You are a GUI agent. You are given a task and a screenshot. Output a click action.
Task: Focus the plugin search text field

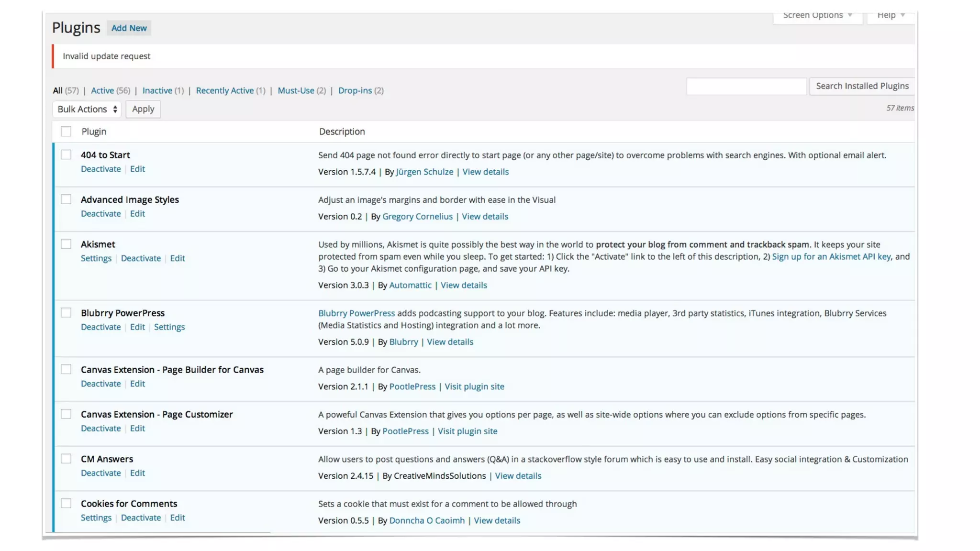[746, 87]
